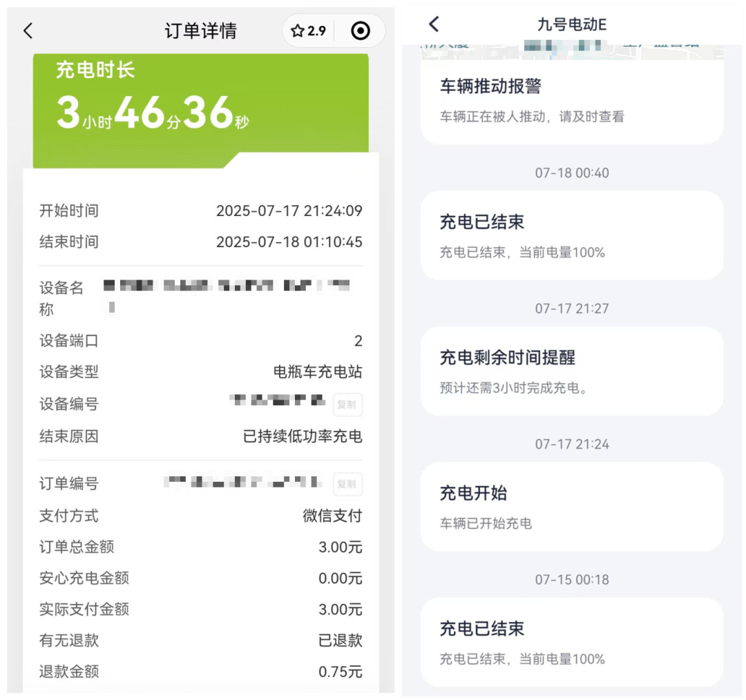Viewport: 746px width, 700px height.
Task: Tap the 结束原因 text 已持续低功率充电
Action: pyautogui.click(x=302, y=436)
